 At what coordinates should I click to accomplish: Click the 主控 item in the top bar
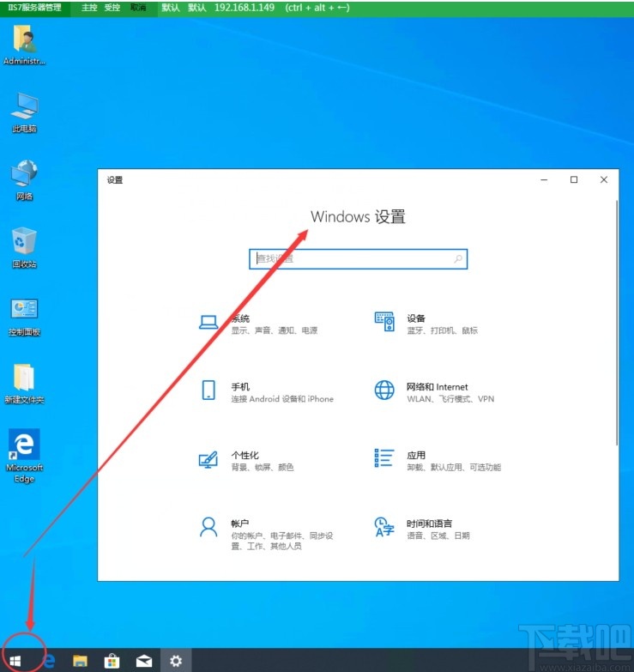(x=89, y=7)
